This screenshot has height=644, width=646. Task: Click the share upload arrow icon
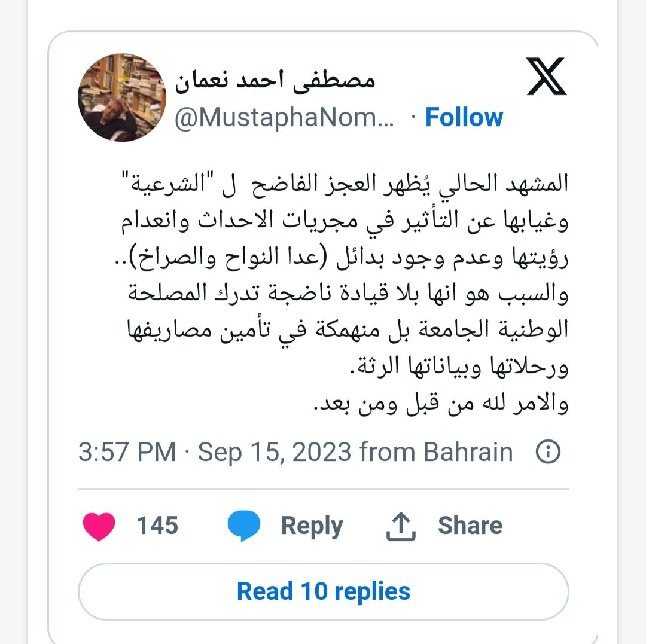(x=401, y=526)
